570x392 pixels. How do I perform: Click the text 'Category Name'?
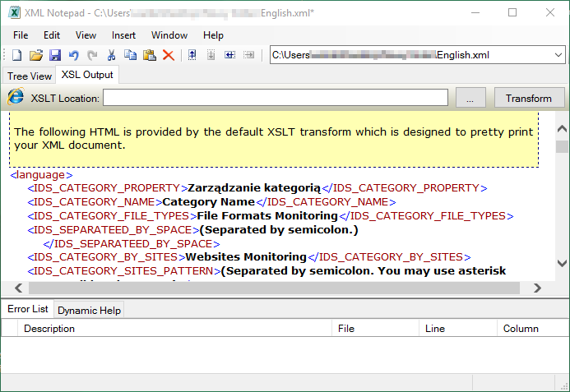[x=209, y=201]
